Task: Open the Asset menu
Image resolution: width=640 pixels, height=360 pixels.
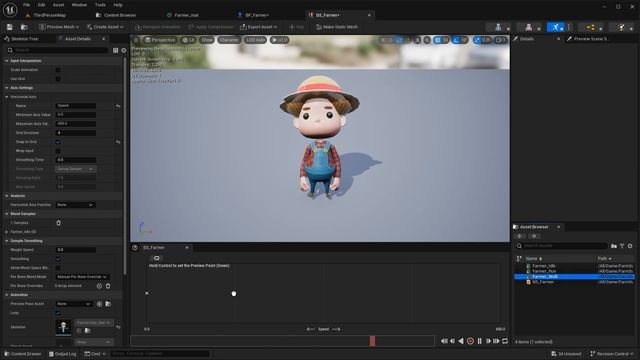Action: (58, 5)
